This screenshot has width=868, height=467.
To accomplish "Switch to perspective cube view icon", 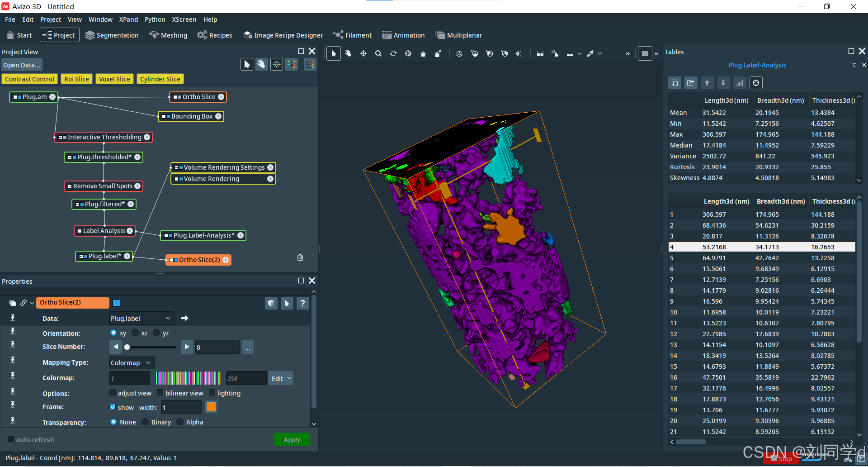I will [459, 53].
